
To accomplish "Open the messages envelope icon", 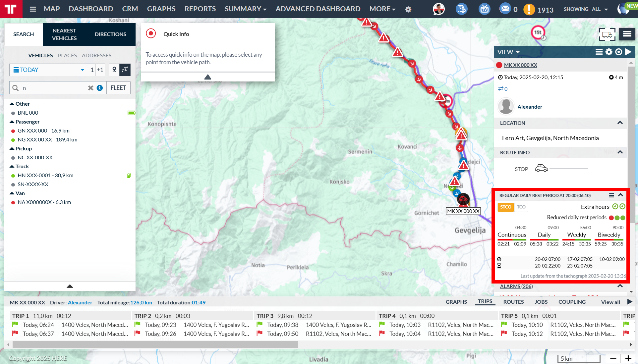I will (505, 8).
